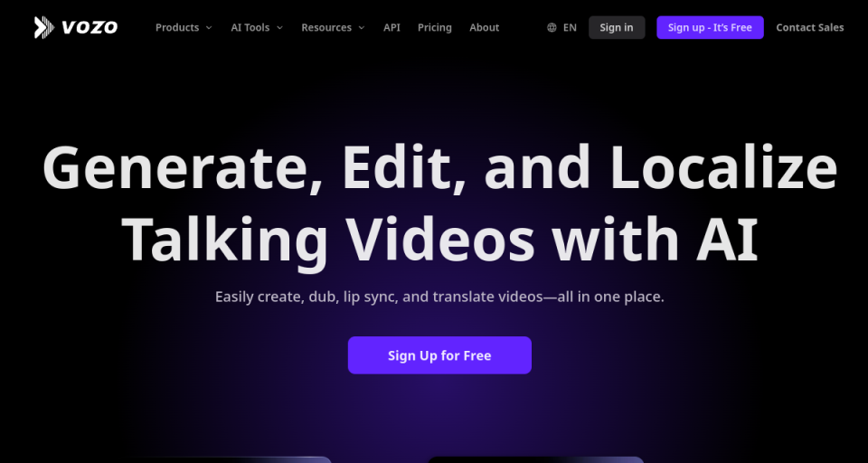
Task: Visit the About page
Action: point(485,28)
